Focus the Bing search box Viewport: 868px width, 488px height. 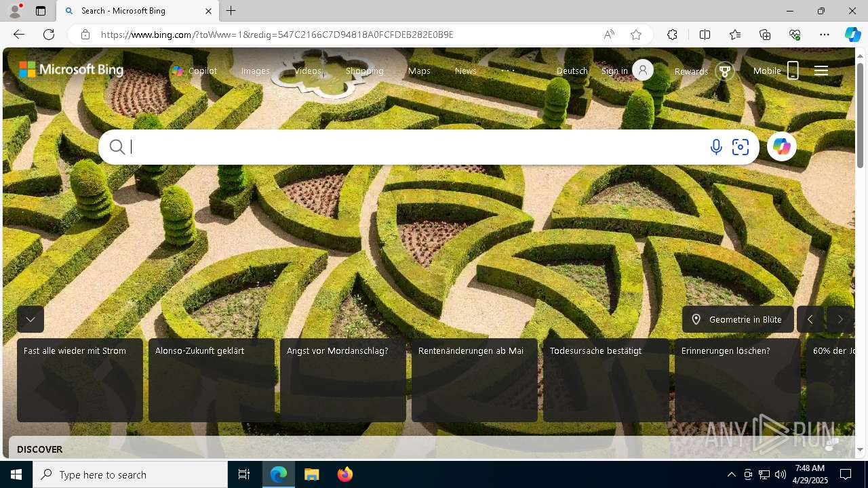click(417, 147)
